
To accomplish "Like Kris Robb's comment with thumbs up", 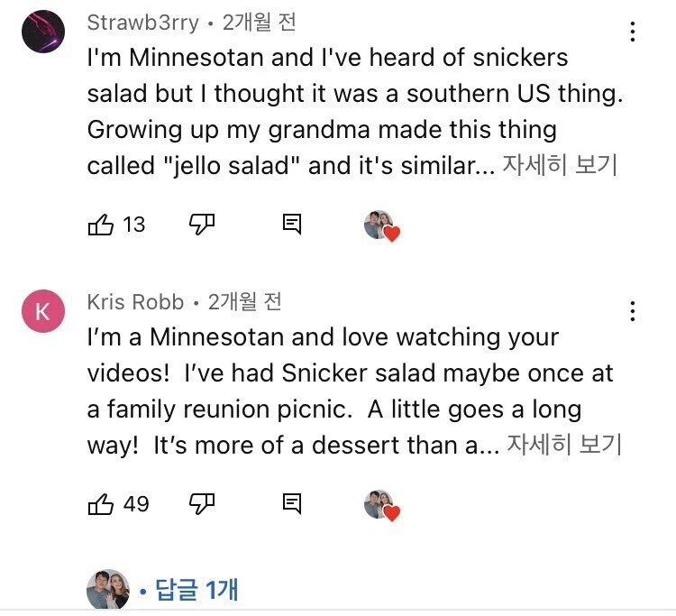I will click(100, 504).
